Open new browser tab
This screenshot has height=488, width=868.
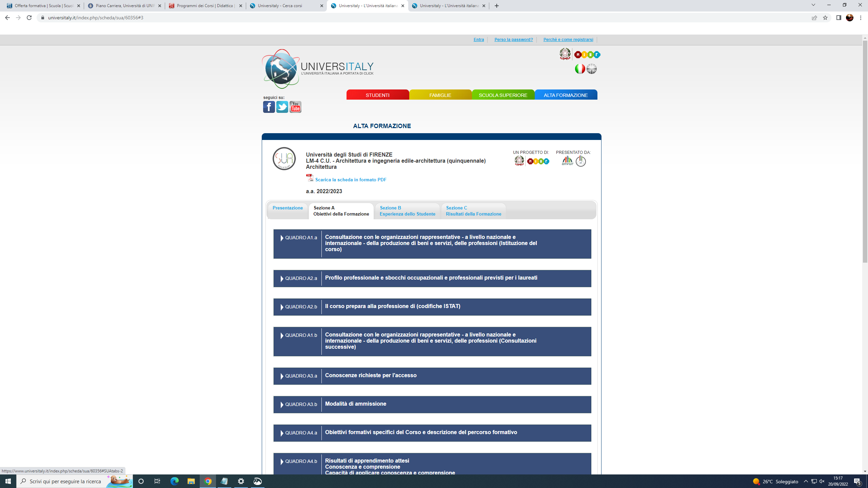(497, 6)
